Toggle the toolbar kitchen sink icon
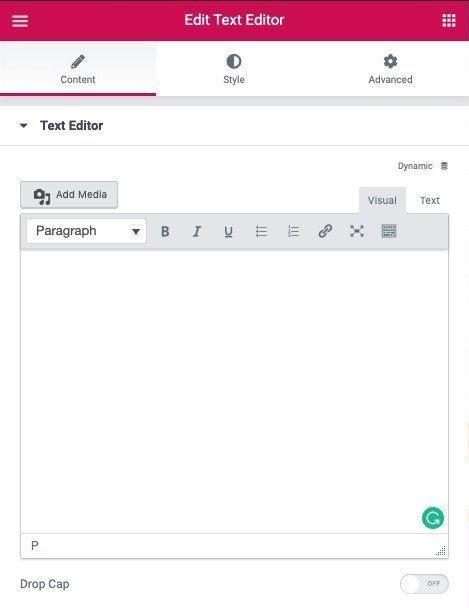Image resolution: width=469 pixels, height=608 pixels. coord(389,231)
